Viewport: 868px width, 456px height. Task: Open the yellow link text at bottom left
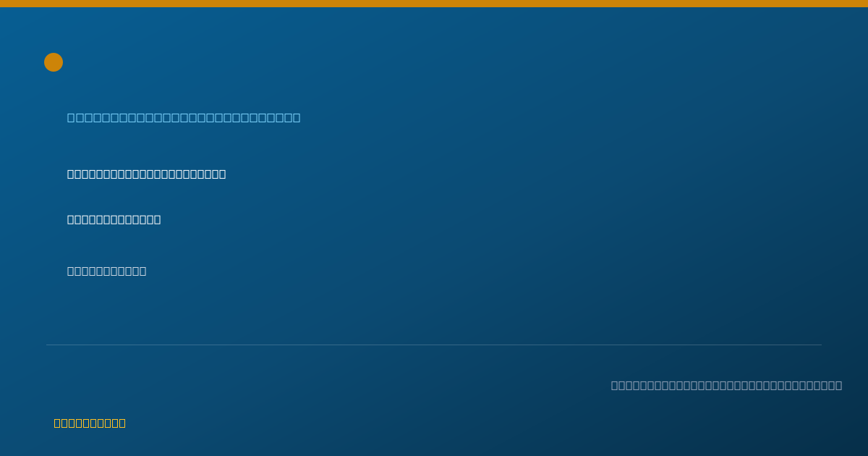tap(90, 423)
